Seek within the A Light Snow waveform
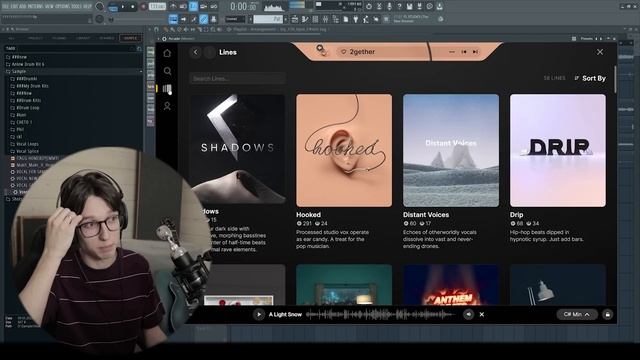 (380, 314)
